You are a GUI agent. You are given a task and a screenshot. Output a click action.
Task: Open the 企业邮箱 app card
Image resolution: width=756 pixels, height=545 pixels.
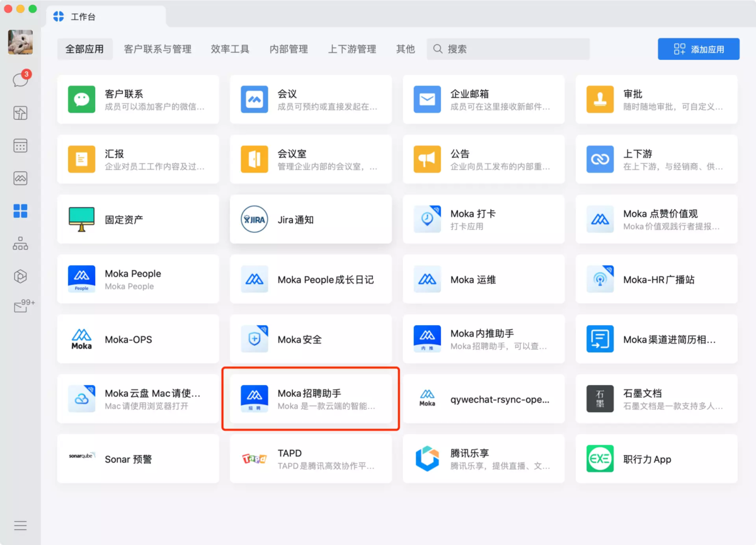tap(483, 100)
